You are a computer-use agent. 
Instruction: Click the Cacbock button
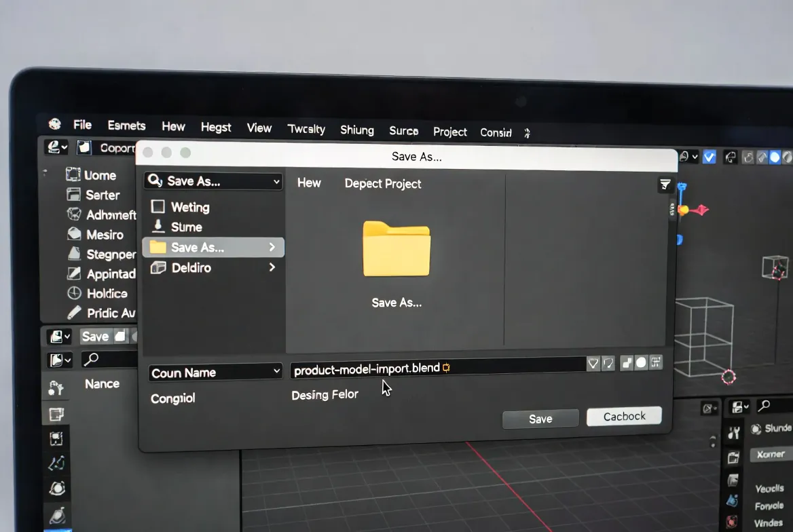coord(624,416)
